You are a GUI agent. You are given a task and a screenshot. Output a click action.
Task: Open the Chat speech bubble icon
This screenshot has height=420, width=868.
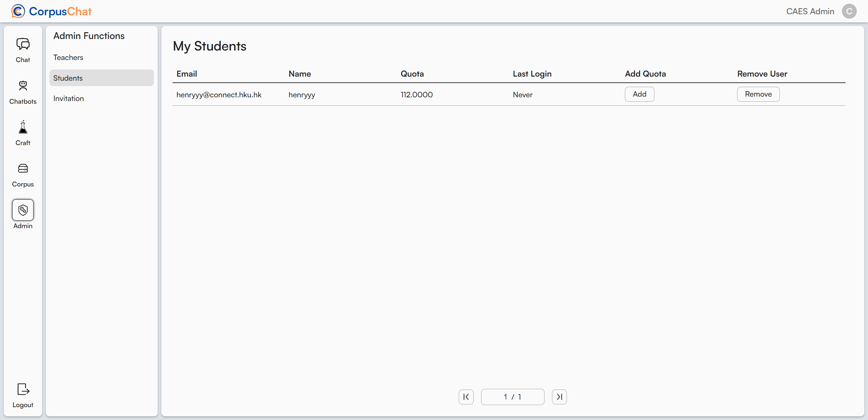23,44
